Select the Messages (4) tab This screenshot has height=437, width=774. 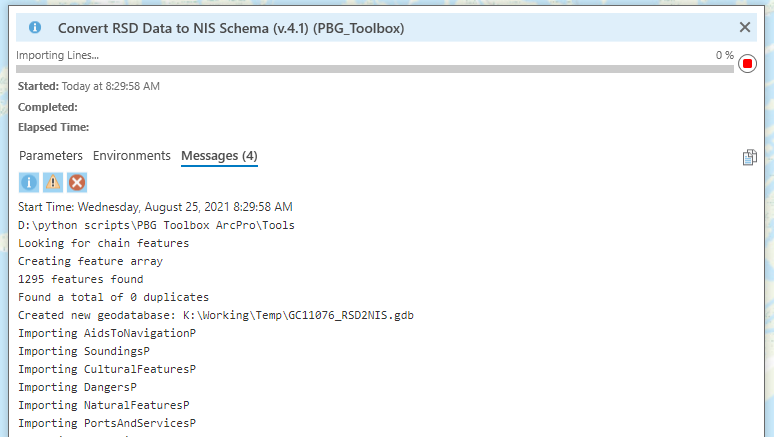(219, 156)
